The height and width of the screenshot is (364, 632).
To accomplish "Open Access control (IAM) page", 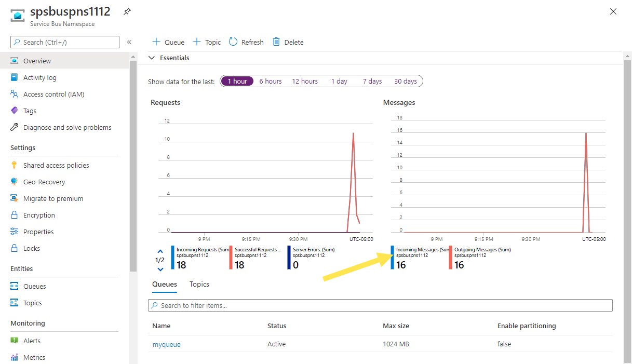I will 53,94.
